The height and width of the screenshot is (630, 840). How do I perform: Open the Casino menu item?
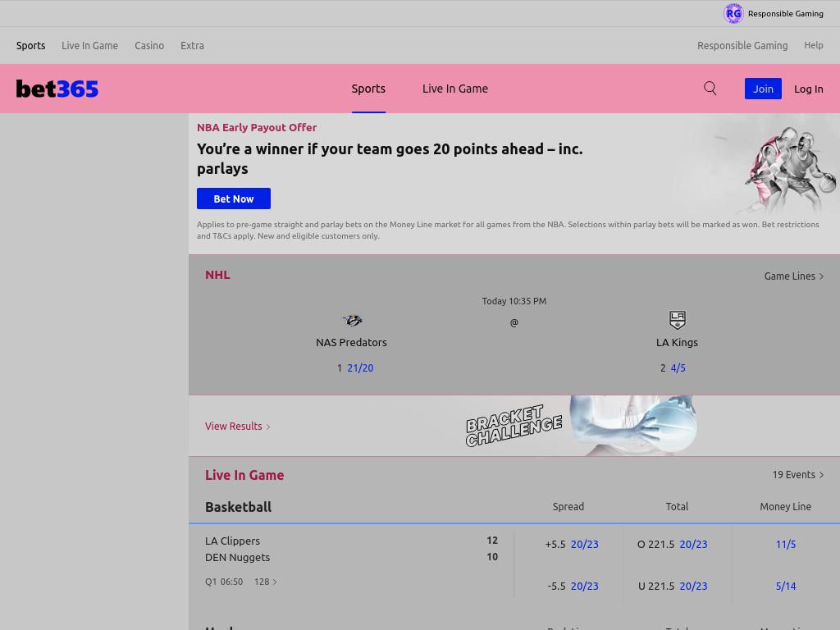pyautogui.click(x=149, y=46)
